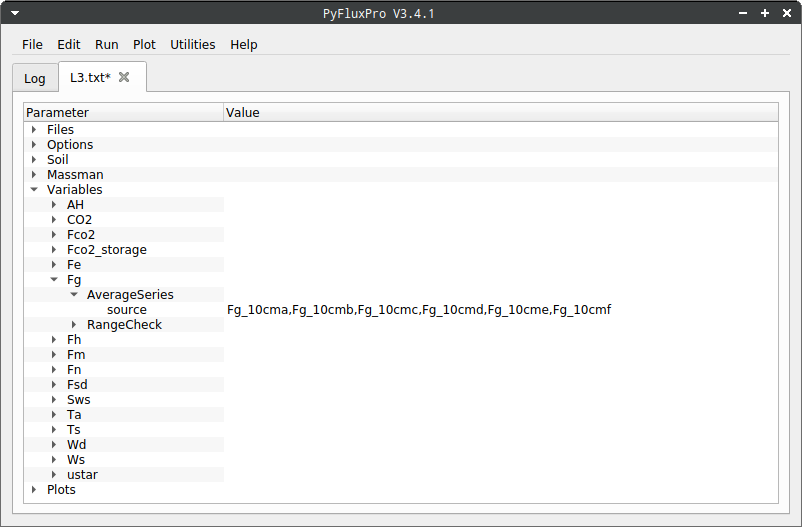Expand the Ta variable arrow
This screenshot has height=527, width=802.
[54, 414]
